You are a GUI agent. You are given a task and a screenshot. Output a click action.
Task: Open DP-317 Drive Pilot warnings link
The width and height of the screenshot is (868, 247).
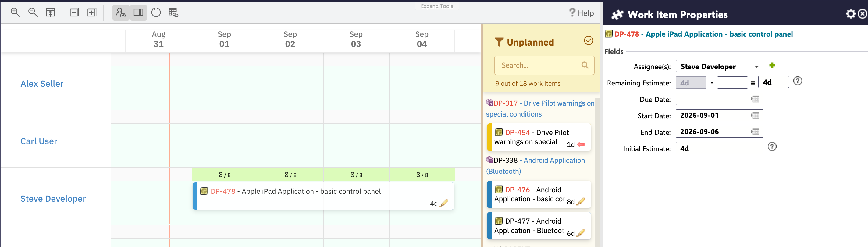pyautogui.click(x=540, y=108)
